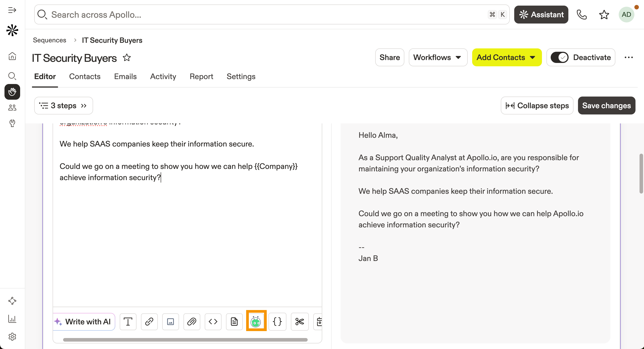Open the Workflows dropdown
Viewport: 644px width, 349px height.
click(438, 58)
